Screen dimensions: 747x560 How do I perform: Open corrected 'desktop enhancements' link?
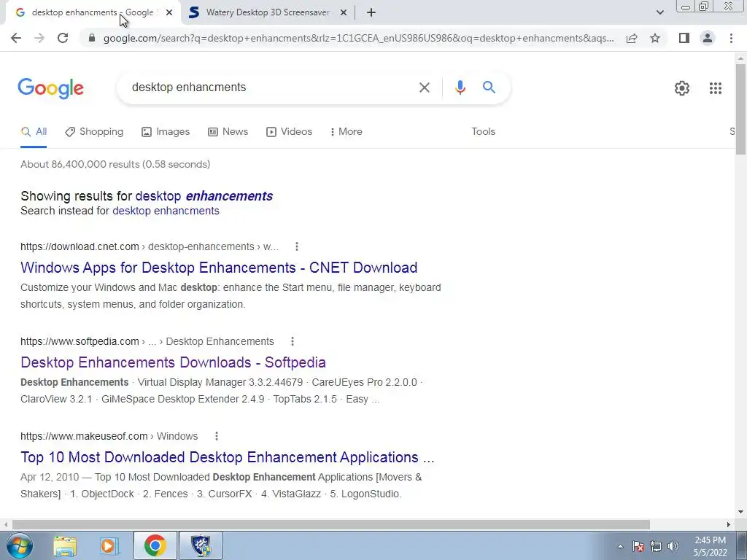204,196
